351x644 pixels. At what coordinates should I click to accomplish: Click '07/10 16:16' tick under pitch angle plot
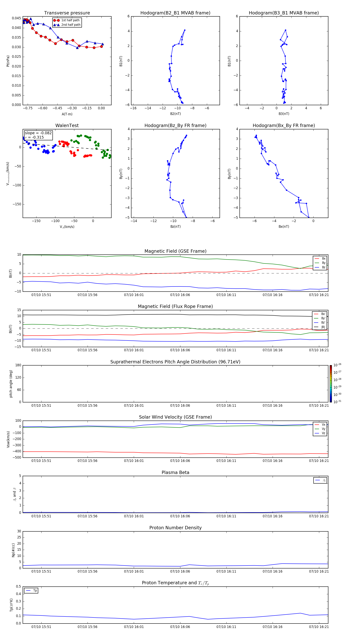click(x=273, y=406)
